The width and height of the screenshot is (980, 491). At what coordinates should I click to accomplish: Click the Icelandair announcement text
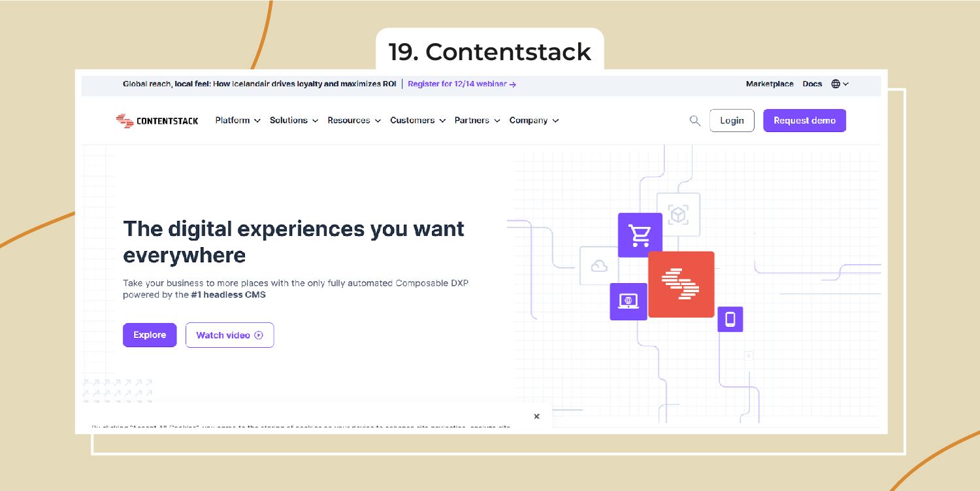pyautogui.click(x=259, y=84)
